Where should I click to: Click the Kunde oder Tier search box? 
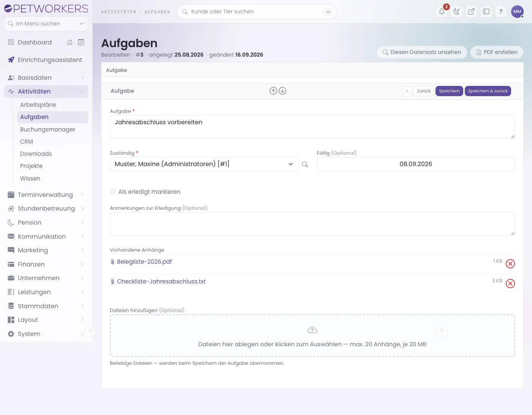(257, 12)
